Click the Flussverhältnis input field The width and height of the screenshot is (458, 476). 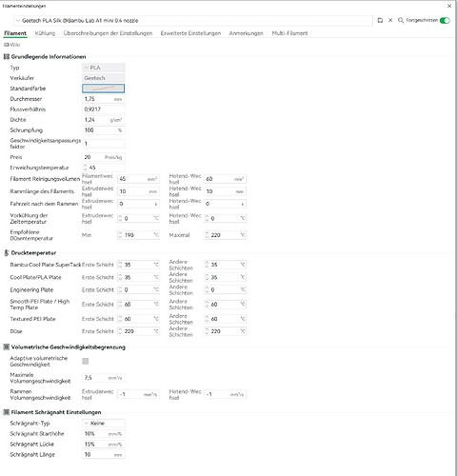(x=104, y=109)
